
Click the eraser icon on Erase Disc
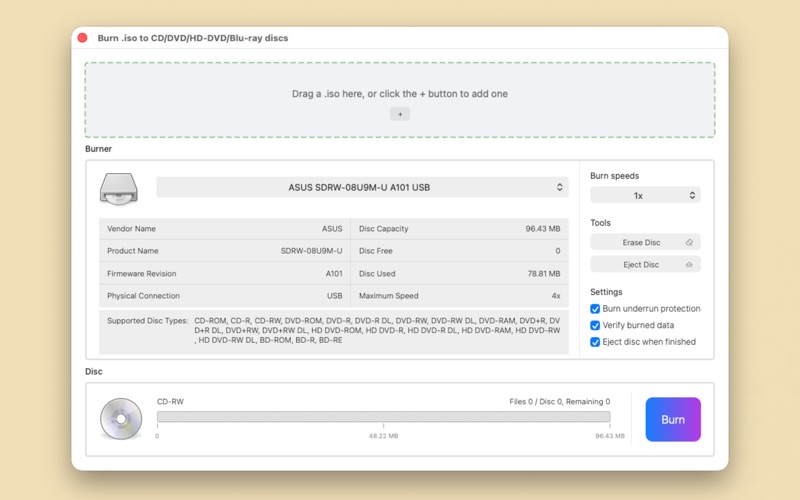(689, 242)
